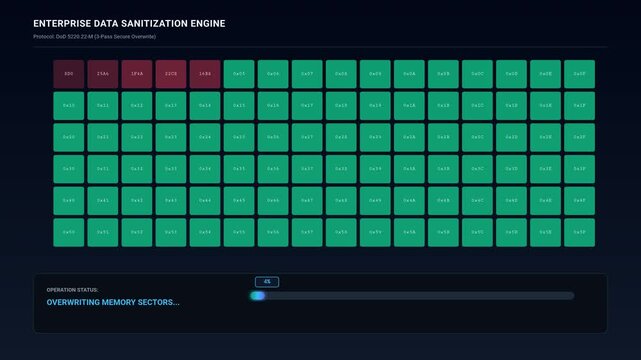Viewport: 641px width, 360px height.
Task: Select memory sector 0x50
Action: click(69, 233)
